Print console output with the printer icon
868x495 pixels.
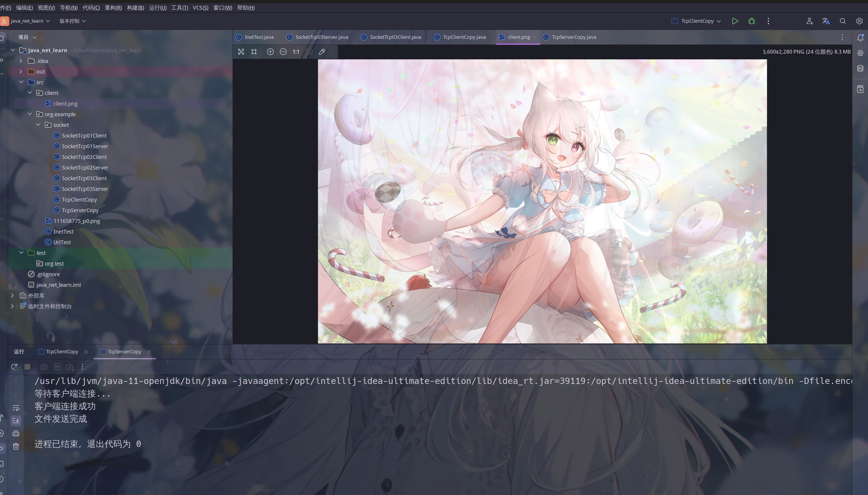click(16, 433)
